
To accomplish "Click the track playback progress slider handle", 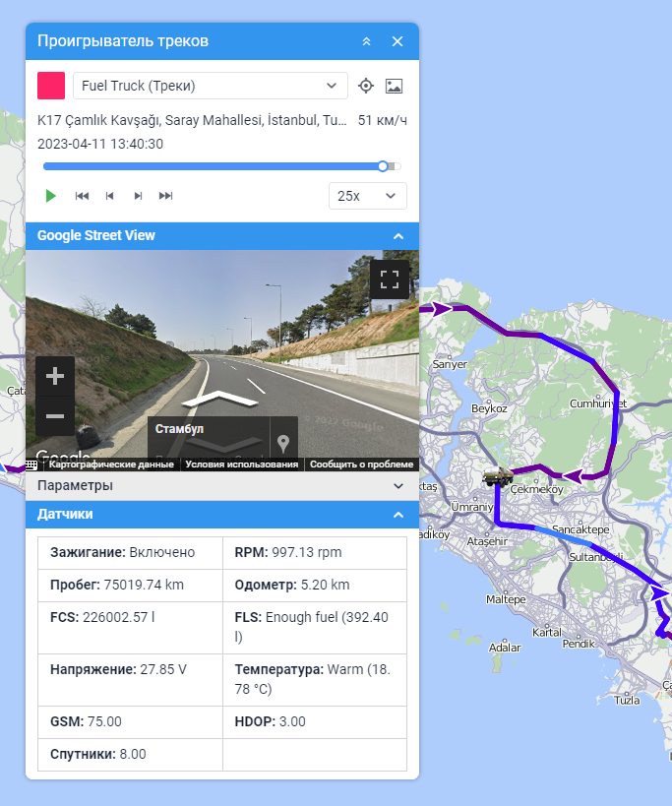I will click(383, 166).
